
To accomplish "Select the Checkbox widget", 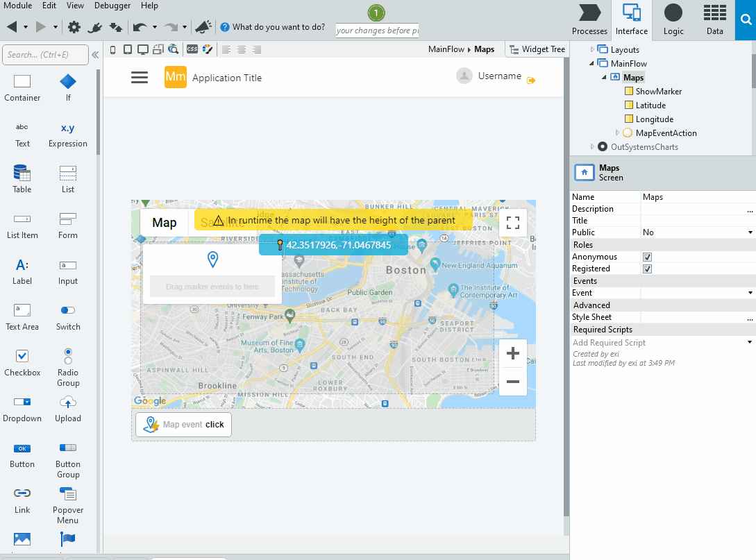I will [x=22, y=363].
